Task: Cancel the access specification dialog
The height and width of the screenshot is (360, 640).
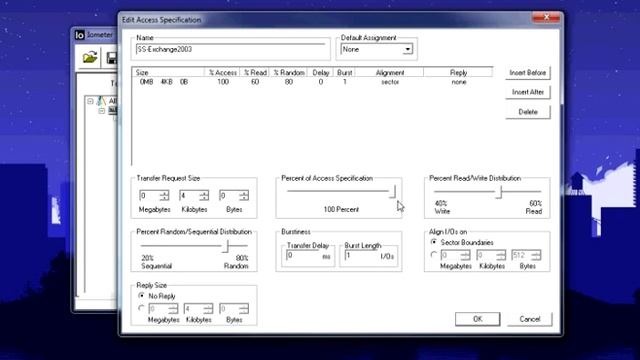Action: (x=530, y=319)
